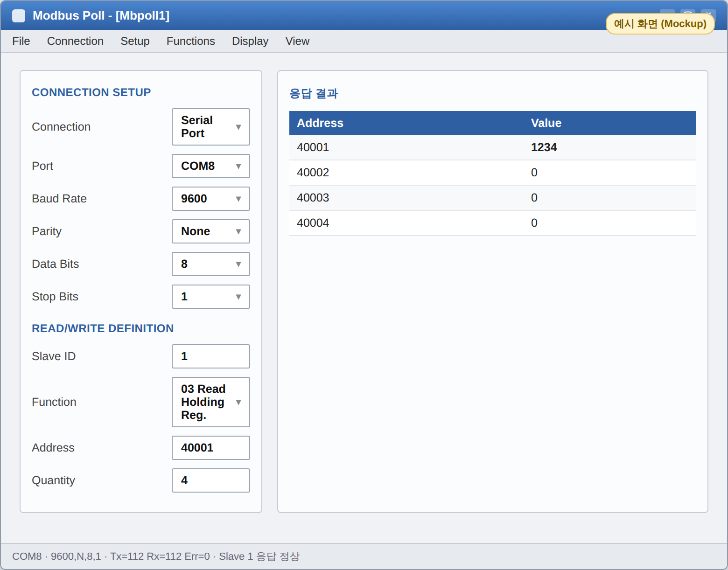Open the Parity None dropdown

(x=211, y=231)
